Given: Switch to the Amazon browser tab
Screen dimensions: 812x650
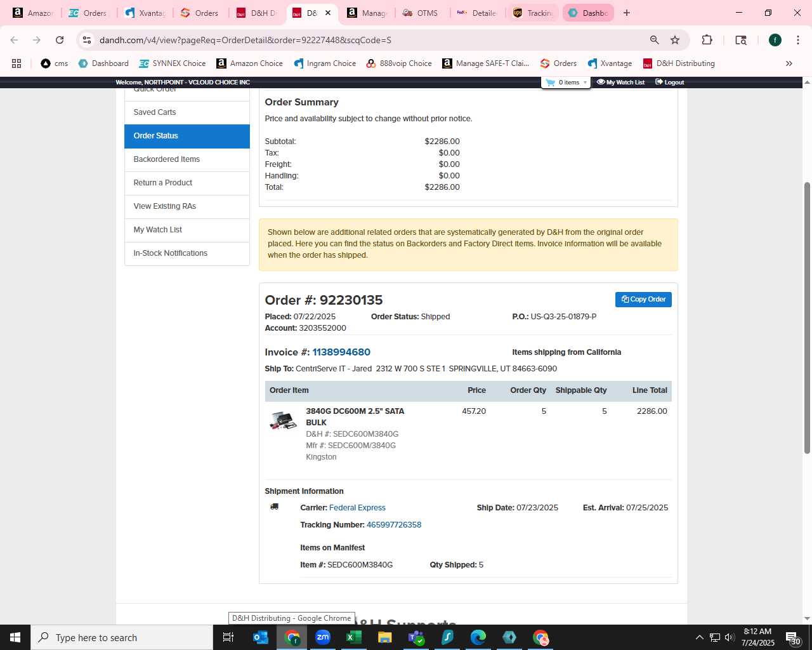Looking at the screenshot, I should tap(34, 13).
